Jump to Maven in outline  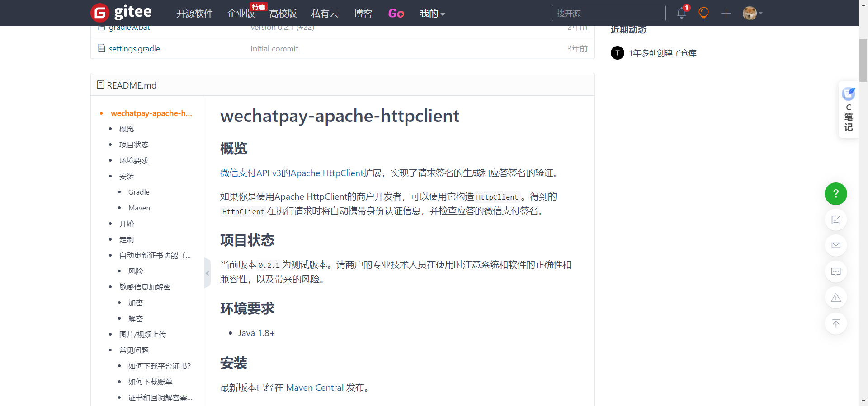(139, 208)
